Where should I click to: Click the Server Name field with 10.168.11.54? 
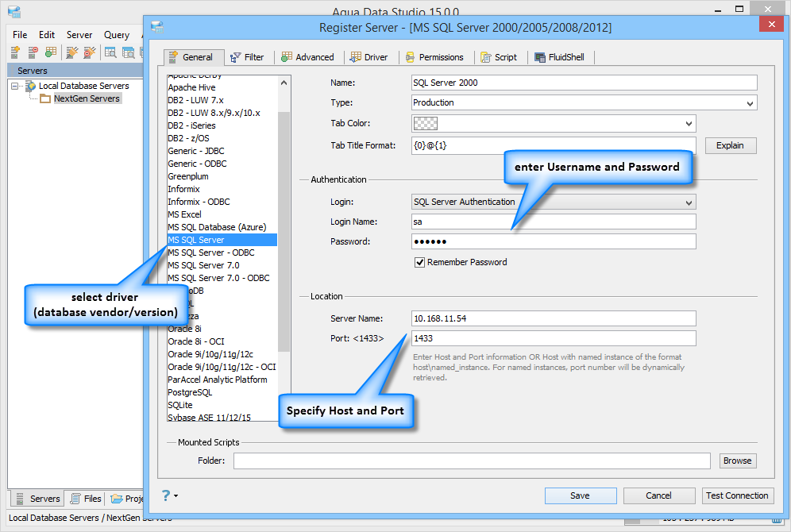[x=554, y=318]
